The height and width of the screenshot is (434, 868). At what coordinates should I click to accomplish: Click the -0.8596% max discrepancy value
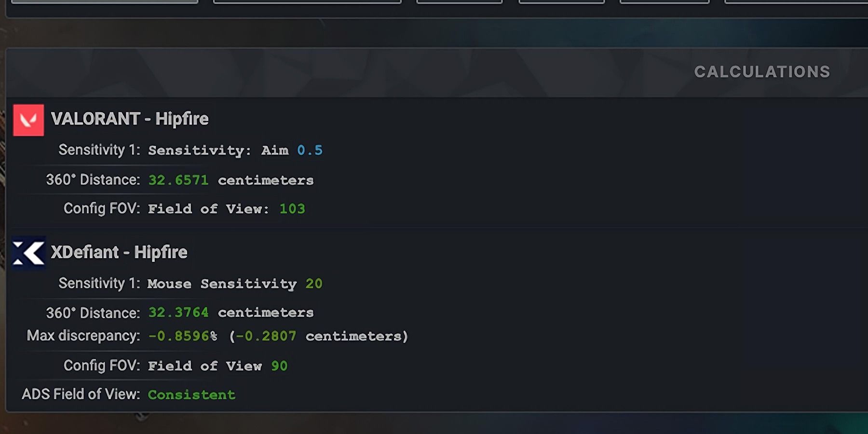coord(182,336)
